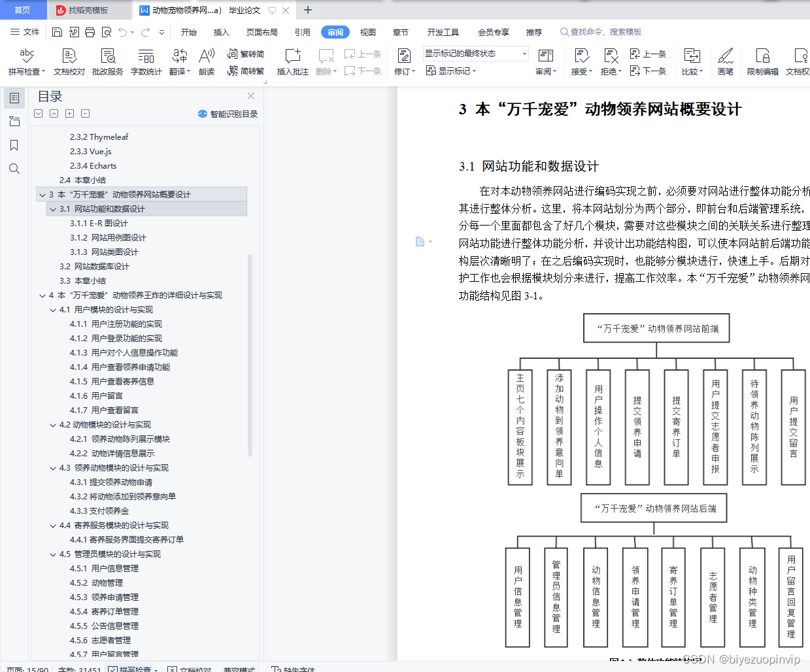Switch to the 引用 ribbon tab

click(x=303, y=32)
